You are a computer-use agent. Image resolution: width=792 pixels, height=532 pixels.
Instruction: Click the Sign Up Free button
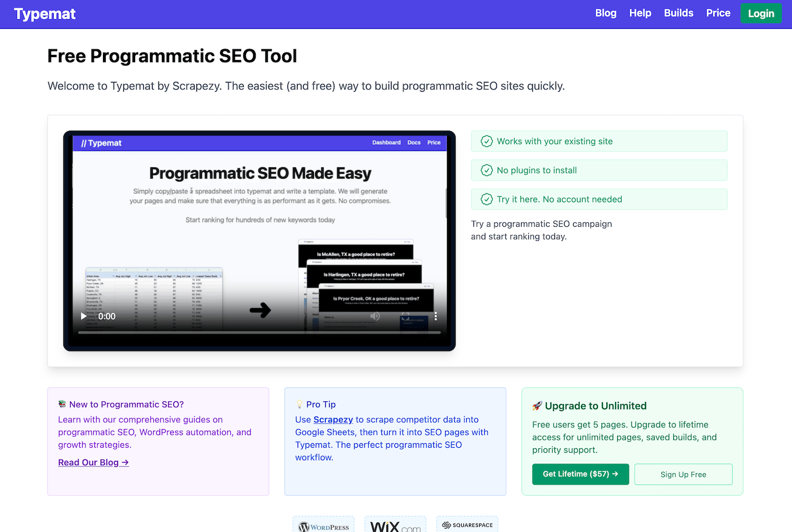point(683,474)
